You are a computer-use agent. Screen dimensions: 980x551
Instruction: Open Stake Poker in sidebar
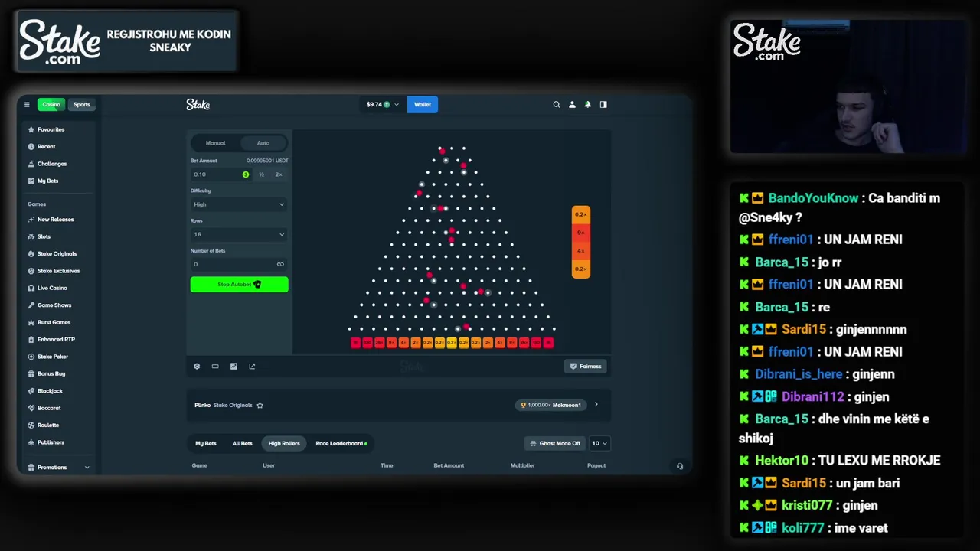tap(53, 357)
